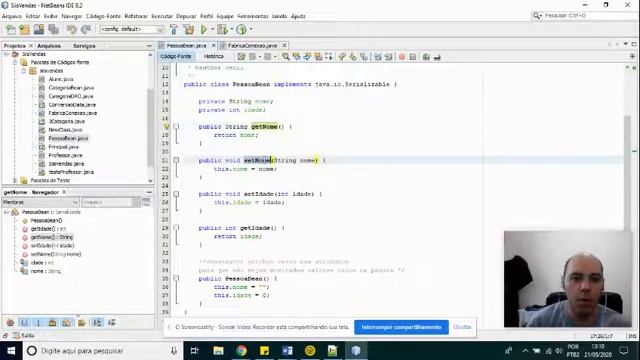Image resolution: width=640 pixels, height=360 pixels.
Task: Click Interromper compartilhamento button
Action: 401,327
